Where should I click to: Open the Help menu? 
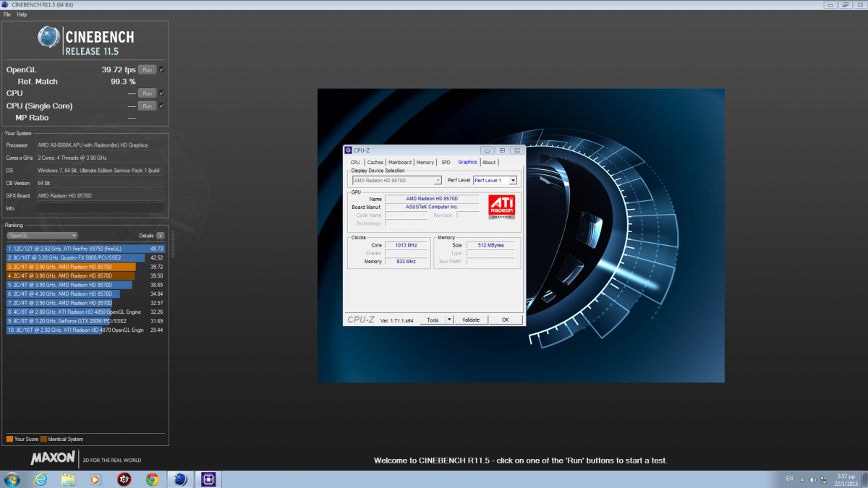[22, 14]
